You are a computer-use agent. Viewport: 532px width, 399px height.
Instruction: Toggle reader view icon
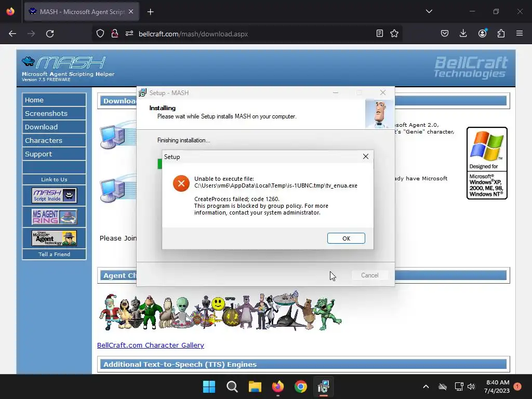point(380,33)
